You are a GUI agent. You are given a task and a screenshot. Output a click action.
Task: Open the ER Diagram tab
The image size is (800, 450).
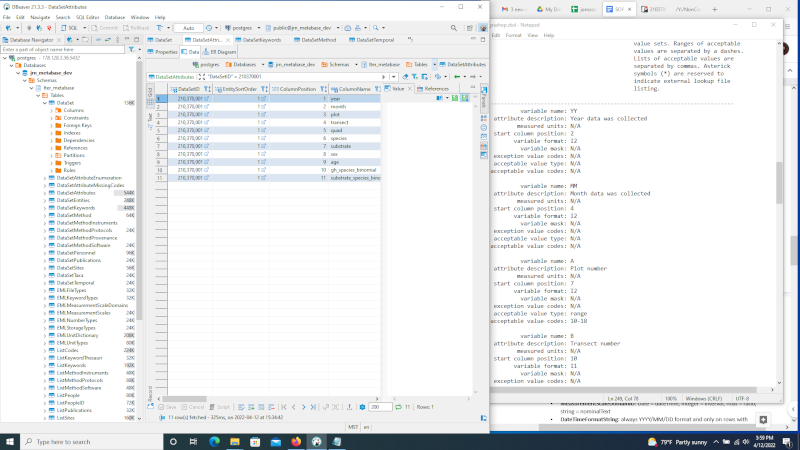pyautogui.click(x=219, y=51)
